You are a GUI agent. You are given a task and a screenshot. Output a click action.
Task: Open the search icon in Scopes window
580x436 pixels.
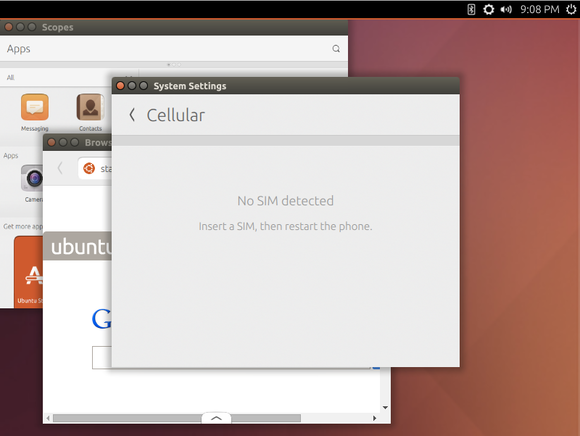pyautogui.click(x=336, y=49)
